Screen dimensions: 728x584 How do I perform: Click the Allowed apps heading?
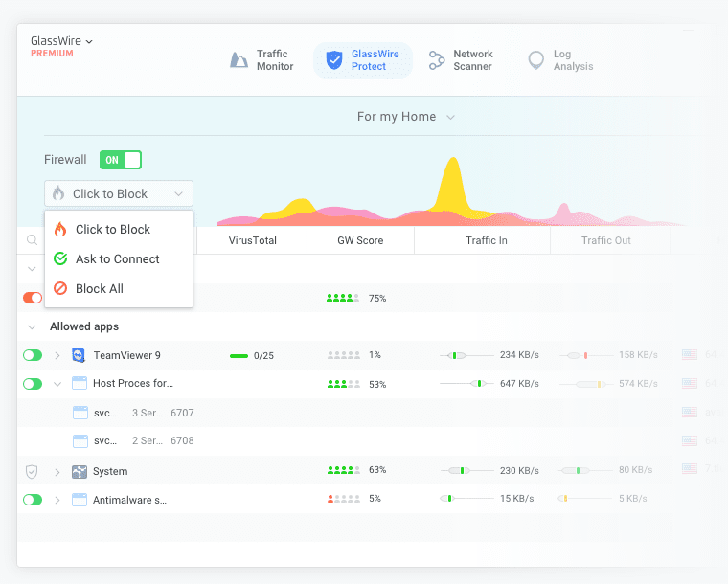point(84,326)
